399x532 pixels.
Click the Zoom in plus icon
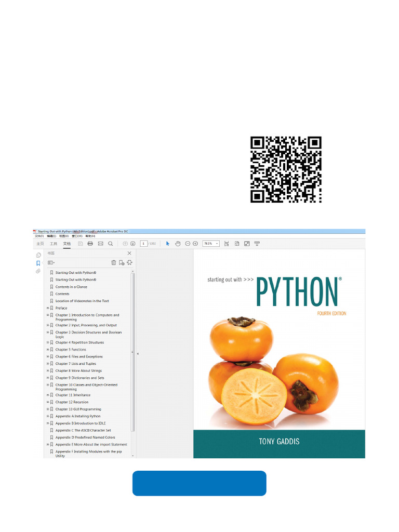click(x=195, y=244)
